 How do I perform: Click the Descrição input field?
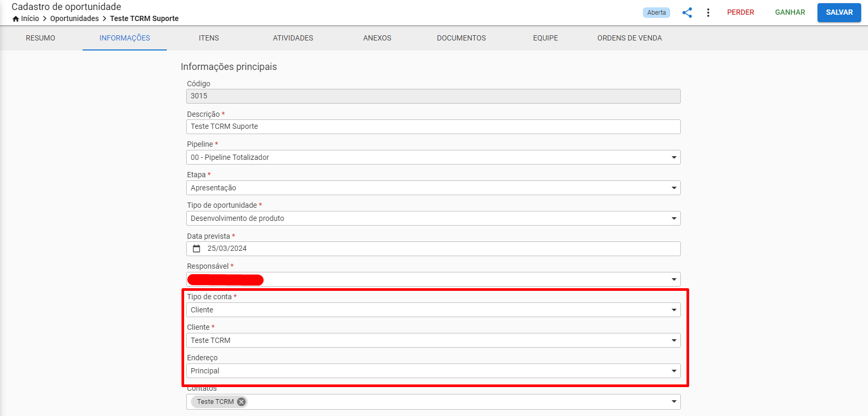tap(433, 127)
